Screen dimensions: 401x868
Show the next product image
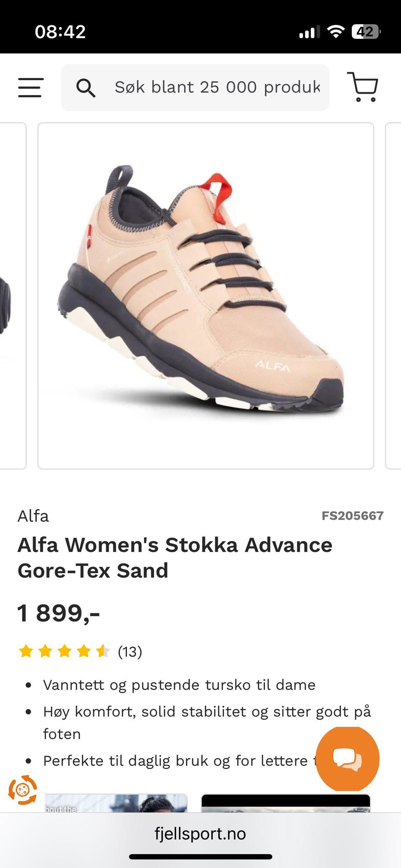(x=393, y=296)
